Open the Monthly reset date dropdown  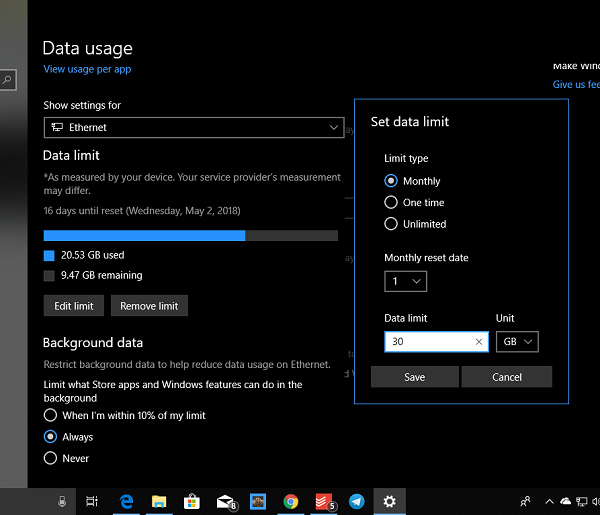tap(405, 281)
